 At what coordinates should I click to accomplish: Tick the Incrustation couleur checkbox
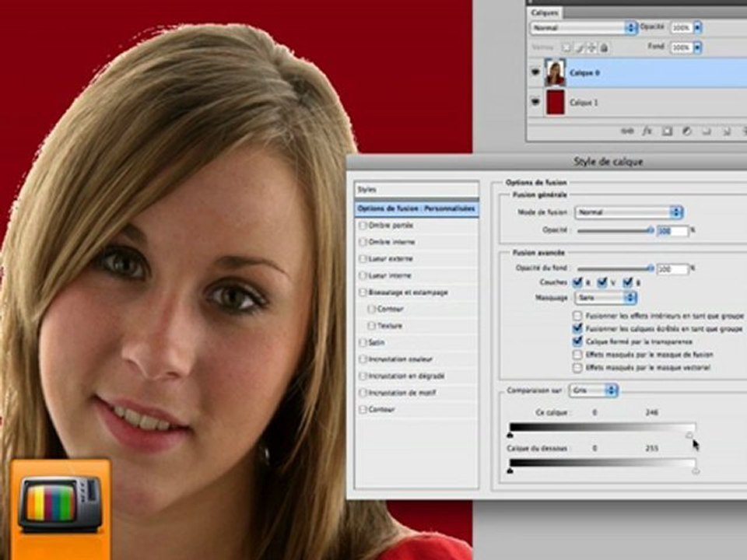coord(363,359)
